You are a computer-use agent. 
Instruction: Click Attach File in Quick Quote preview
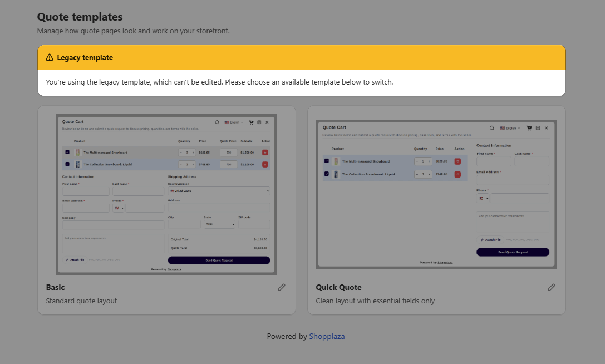490,240
